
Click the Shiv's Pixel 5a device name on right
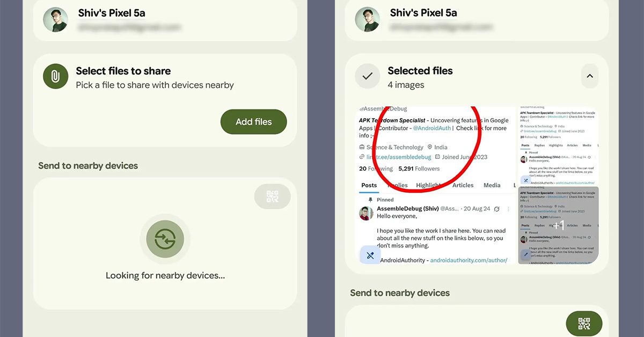coord(423,12)
